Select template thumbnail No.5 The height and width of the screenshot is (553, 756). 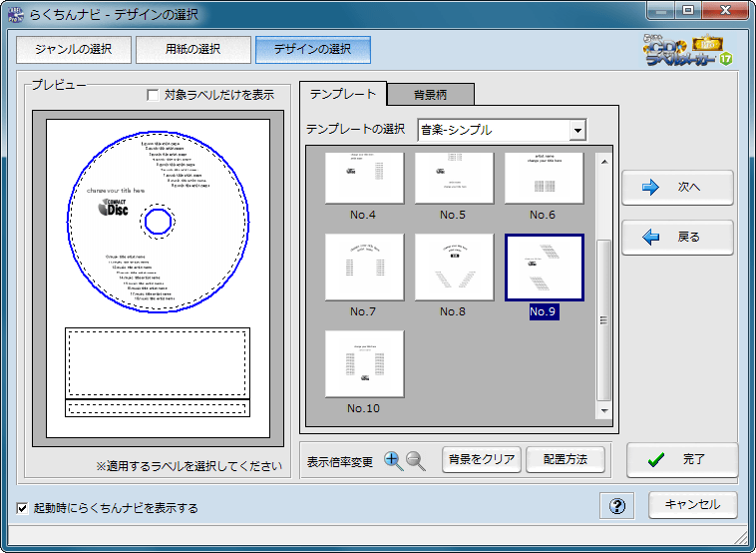[x=454, y=178]
